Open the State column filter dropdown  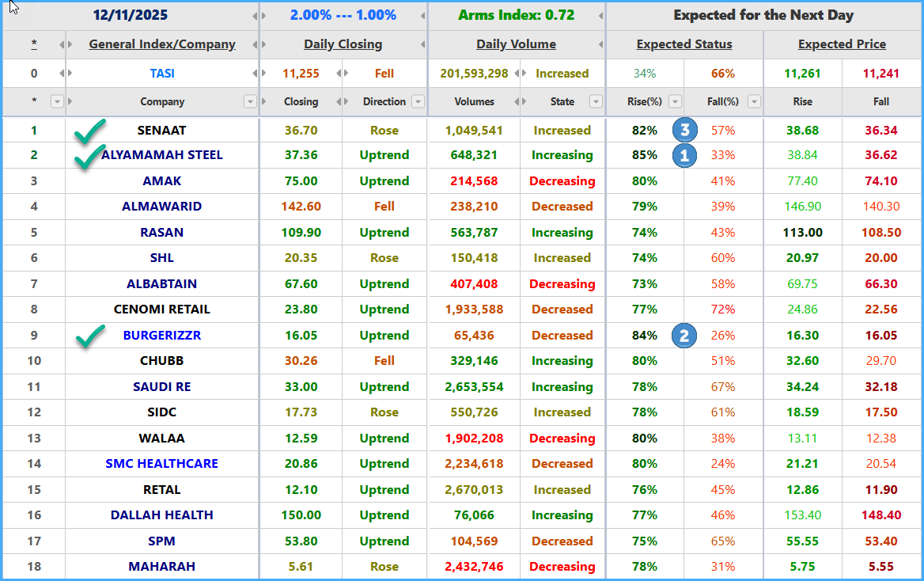coord(596,101)
